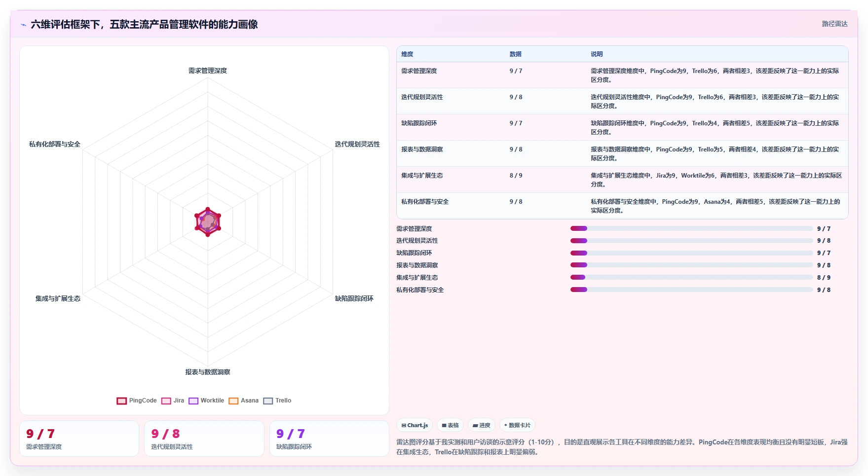
Task: Click the 进度 tag chip
Action: pos(482,425)
